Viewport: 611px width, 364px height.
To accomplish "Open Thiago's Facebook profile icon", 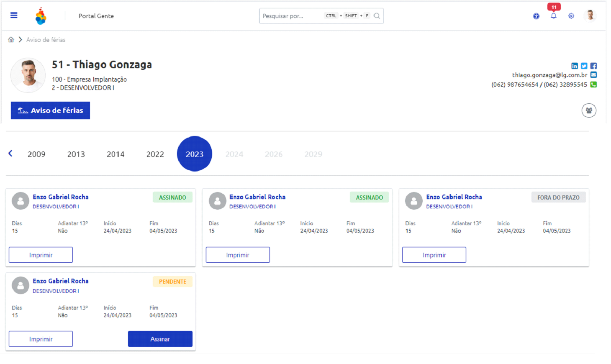I will coord(593,66).
